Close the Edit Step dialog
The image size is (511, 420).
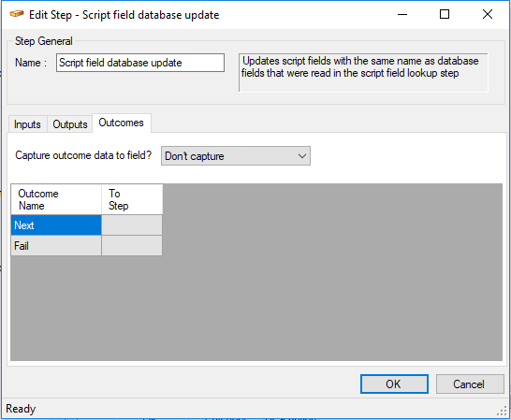[488, 14]
